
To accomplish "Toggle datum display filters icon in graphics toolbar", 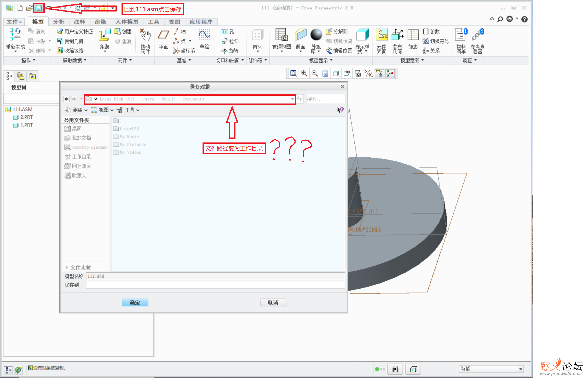I will click(x=369, y=74).
